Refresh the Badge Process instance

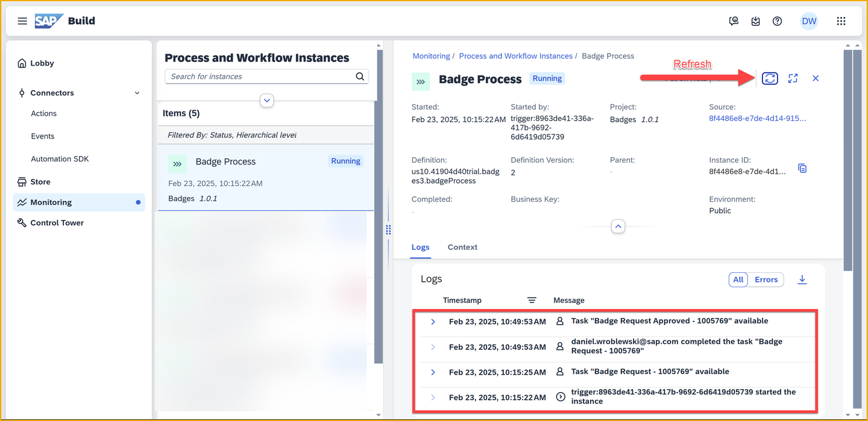click(x=770, y=78)
